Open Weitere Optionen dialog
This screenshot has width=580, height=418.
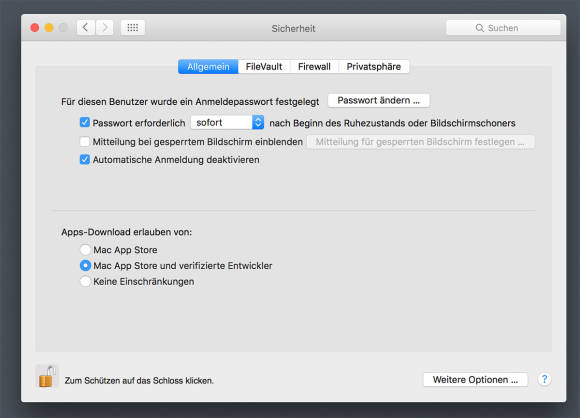(x=475, y=380)
